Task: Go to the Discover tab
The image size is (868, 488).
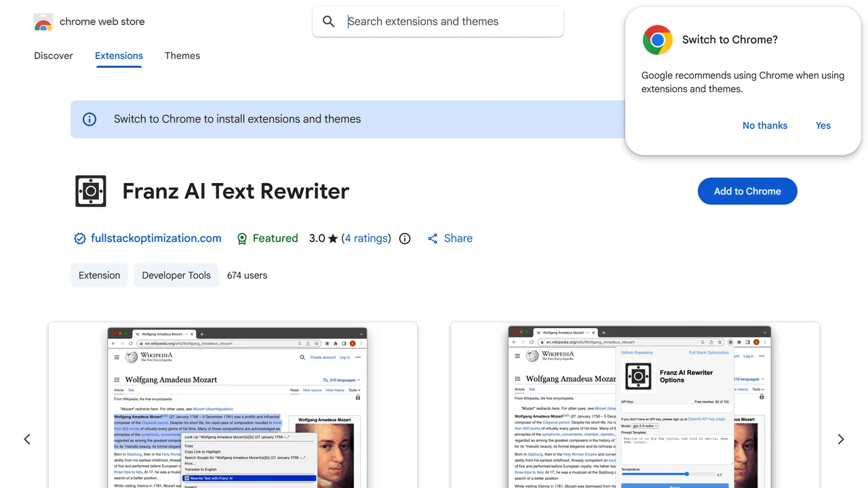Action: (x=54, y=56)
